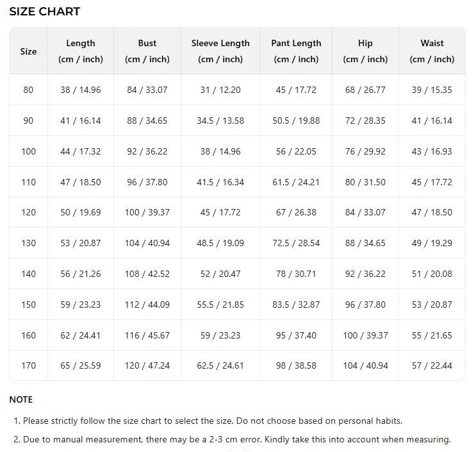Viewport: 476px width, 452px height.
Task: Click the length value 50 / 19.69
Action: (x=81, y=212)
